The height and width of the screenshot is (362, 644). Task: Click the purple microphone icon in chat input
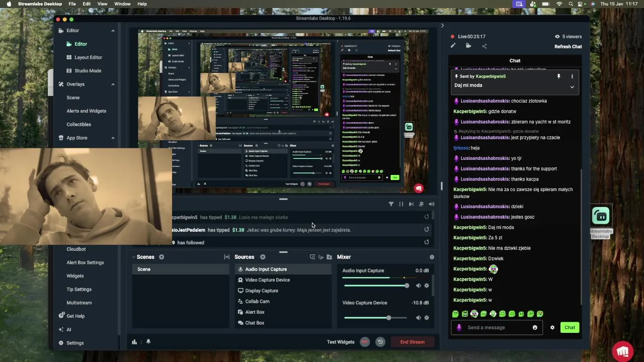pyautogui.click(x=459, y=328)
